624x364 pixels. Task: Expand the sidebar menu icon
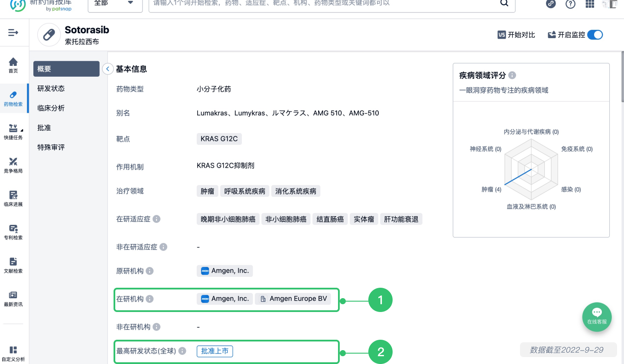(13, 32)
